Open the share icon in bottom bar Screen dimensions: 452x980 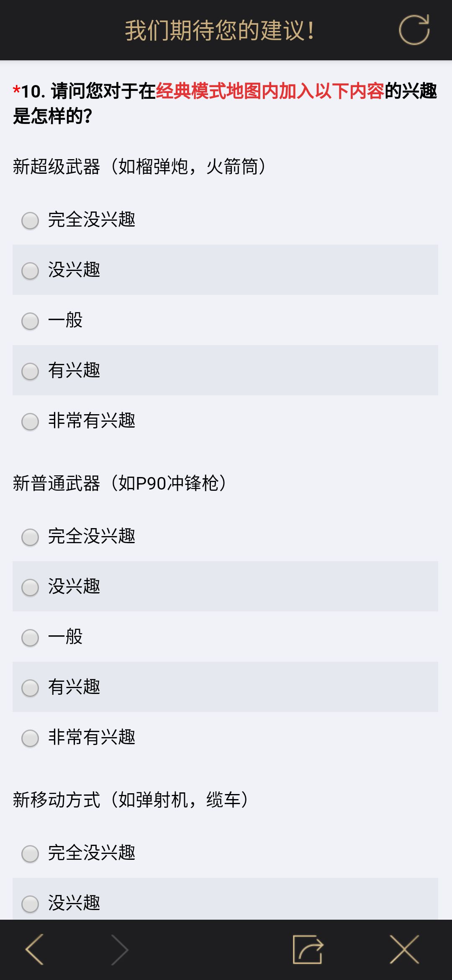308,949
